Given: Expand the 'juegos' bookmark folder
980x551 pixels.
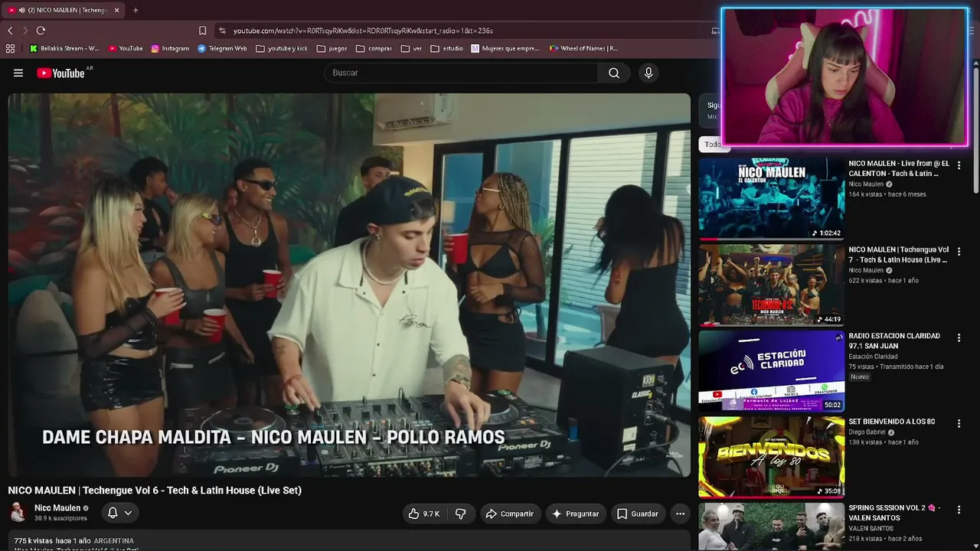Looking at the screenshot, I should [332, 48].
